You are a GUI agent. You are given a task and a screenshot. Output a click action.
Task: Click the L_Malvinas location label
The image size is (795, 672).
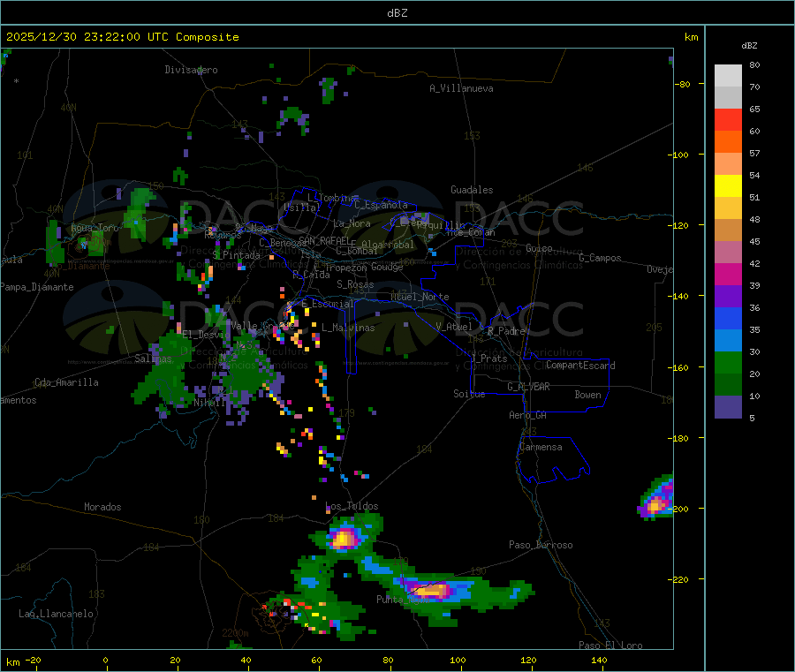pos(348,328)
